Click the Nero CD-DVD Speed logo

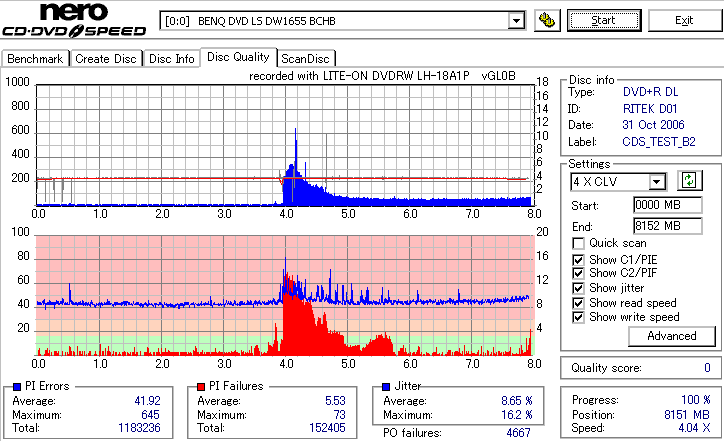click(x=74, y=19)
